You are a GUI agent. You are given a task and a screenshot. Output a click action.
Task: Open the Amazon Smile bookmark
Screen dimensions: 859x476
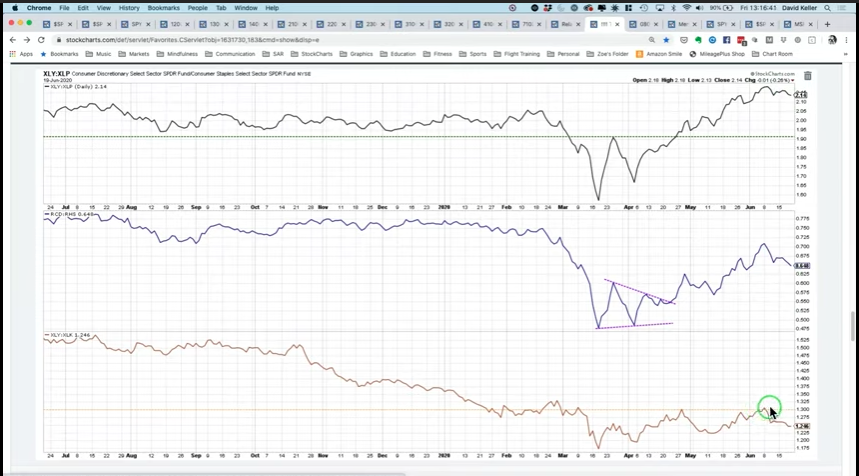click(x=661, y=54)
